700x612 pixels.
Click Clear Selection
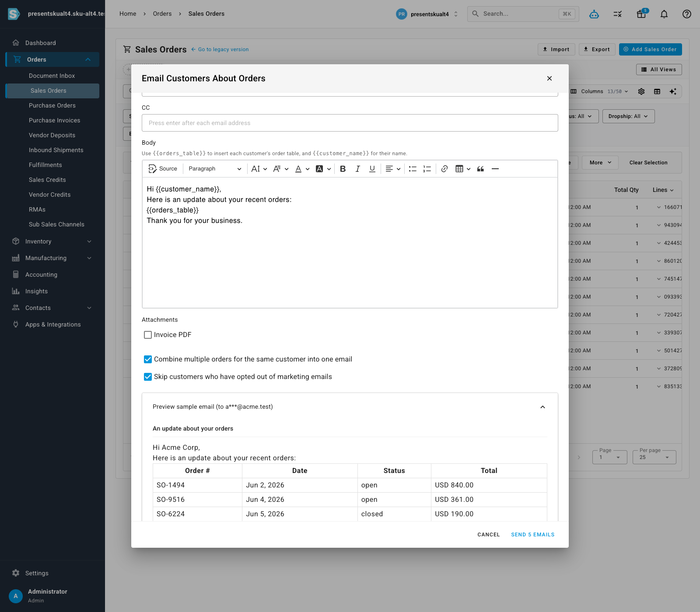coord(648,163)
